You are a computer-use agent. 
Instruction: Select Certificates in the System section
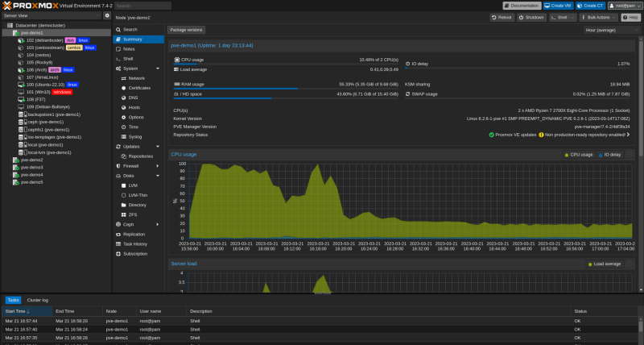(138, 88)
